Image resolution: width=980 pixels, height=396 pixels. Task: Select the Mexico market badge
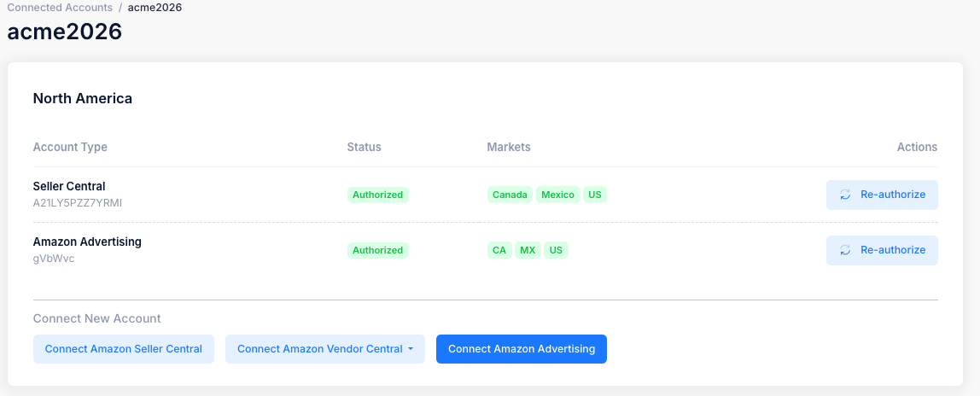(557, 195)
